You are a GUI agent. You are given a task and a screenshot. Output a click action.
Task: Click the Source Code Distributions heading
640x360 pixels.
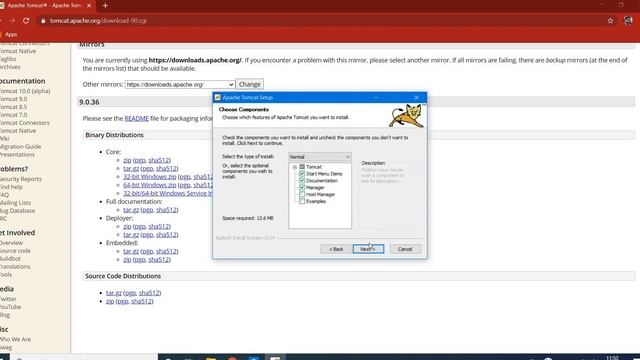pos(123,276)
